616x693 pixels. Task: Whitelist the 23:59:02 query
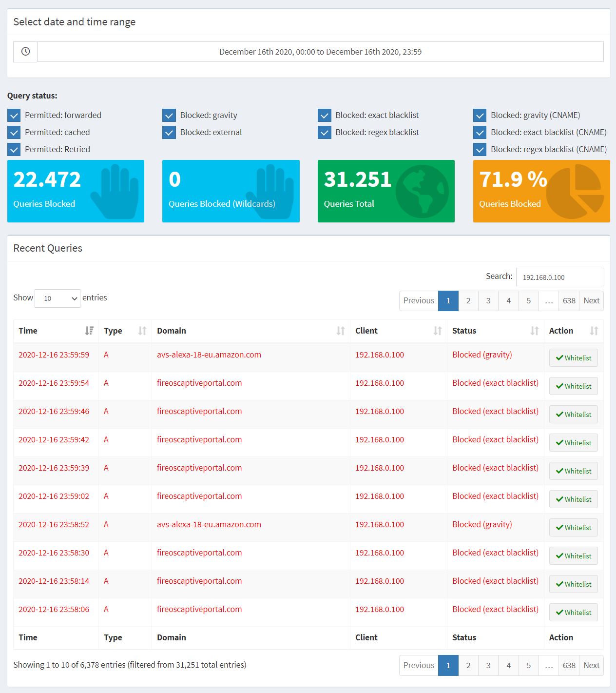[x=574, y=499]
